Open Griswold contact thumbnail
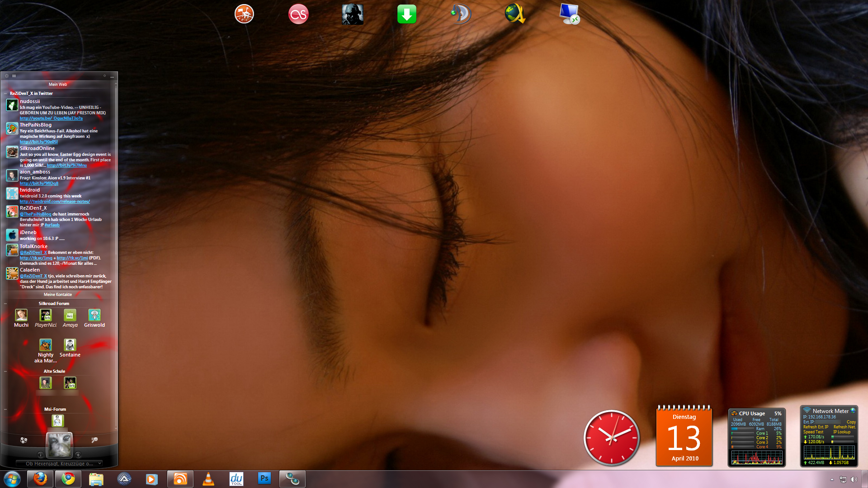This screenshot has width=868, height=488. [x=94, y=315]
